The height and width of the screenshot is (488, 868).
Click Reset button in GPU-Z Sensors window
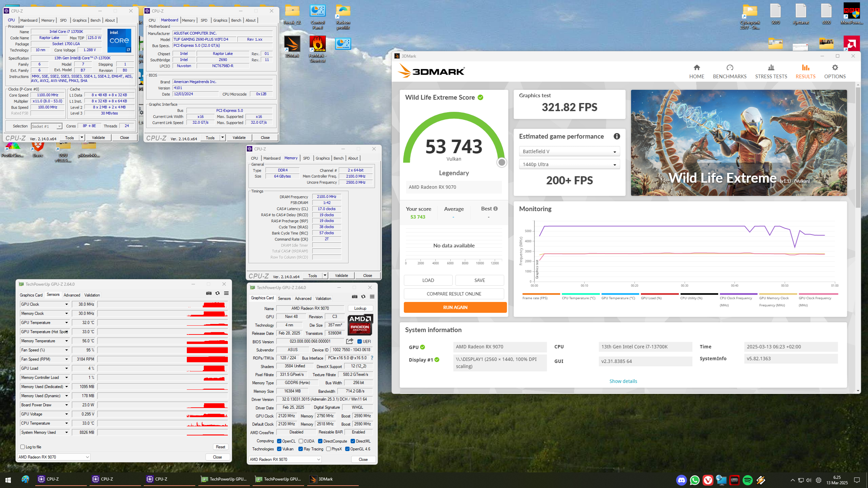click(220, 447)
